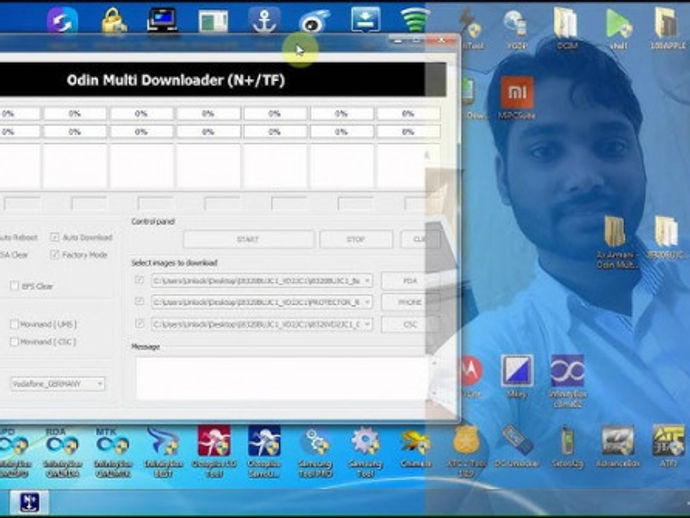Launch the DC Unlocker desktop icon
690x518 pixels.
click(x=516, y=446)
